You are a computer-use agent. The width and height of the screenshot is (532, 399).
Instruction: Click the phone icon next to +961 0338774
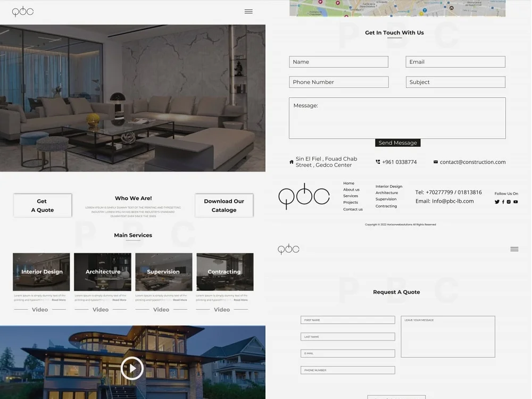378,162
